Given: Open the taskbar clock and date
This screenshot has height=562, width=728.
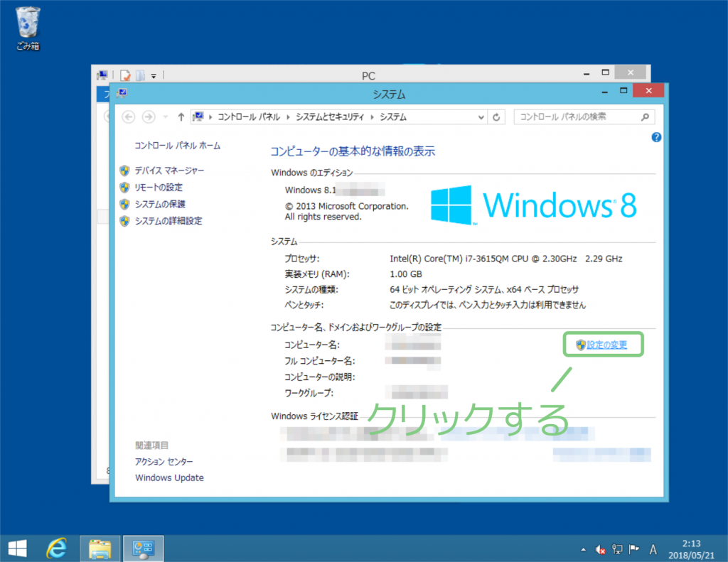Looking at the screenshot, I should (691, 549).
